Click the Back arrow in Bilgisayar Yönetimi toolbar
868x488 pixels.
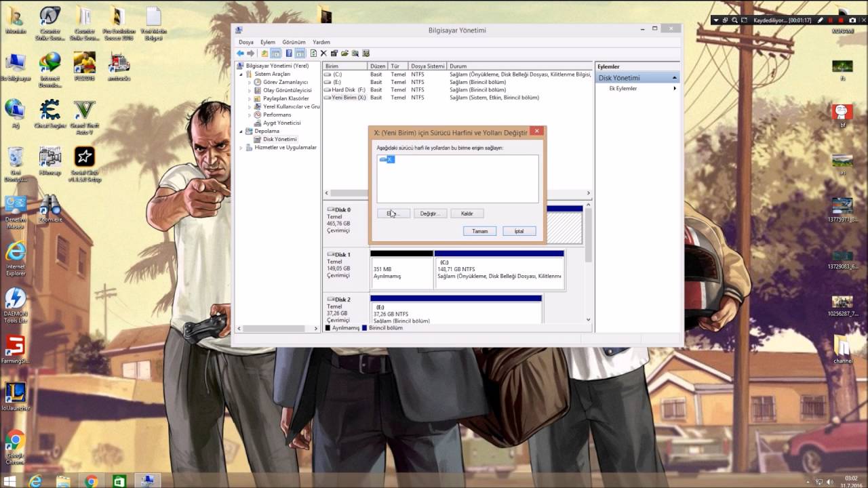click(240, 53)
